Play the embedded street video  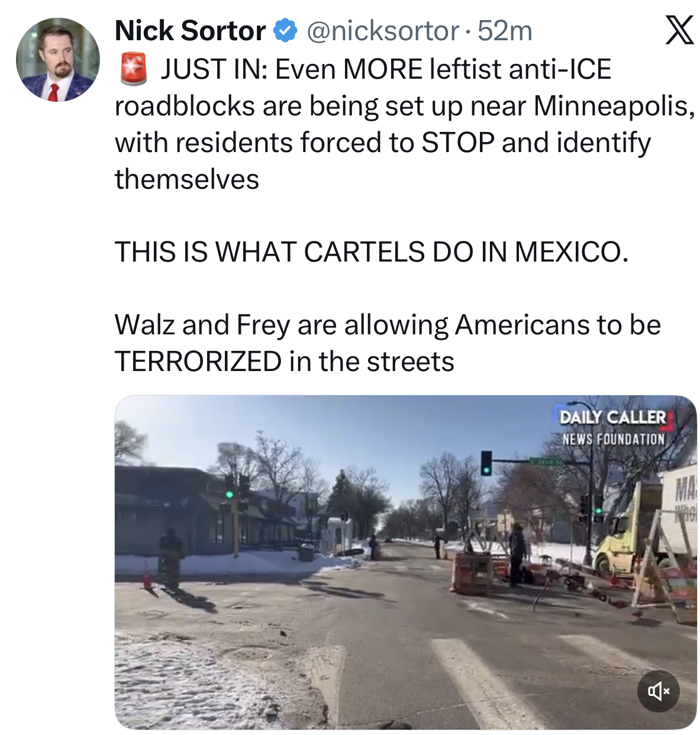click(x=405, y=562)
